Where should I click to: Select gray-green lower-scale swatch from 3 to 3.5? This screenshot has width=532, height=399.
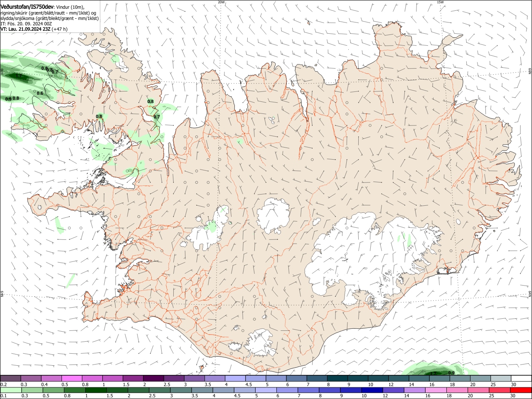181,390
